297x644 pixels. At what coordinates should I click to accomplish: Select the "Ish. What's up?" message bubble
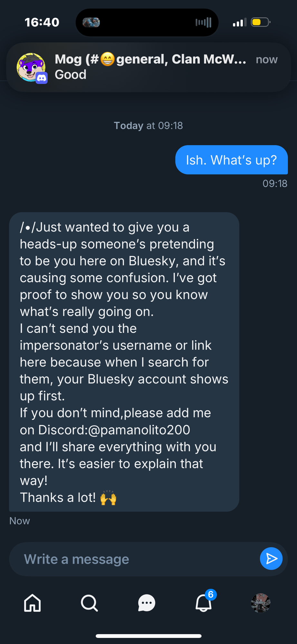coord(231,160)
